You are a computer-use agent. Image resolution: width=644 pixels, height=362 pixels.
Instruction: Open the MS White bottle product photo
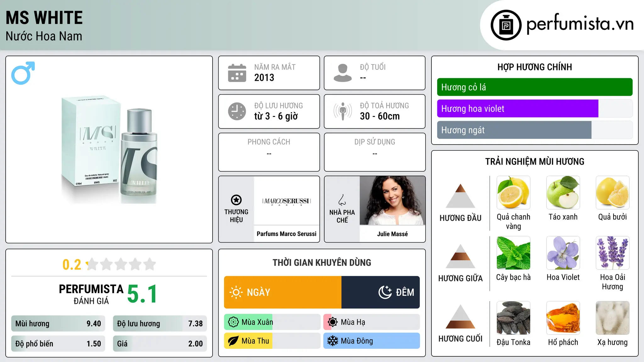click(109, 150)
